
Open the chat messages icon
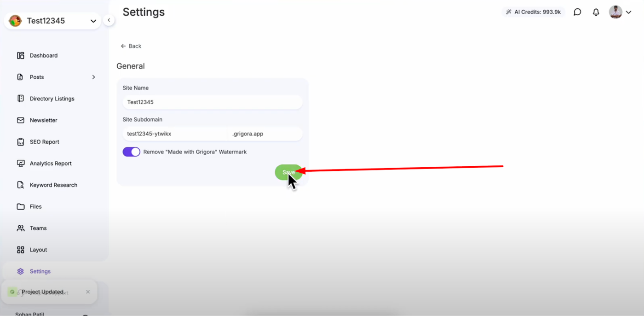point(577,12)
